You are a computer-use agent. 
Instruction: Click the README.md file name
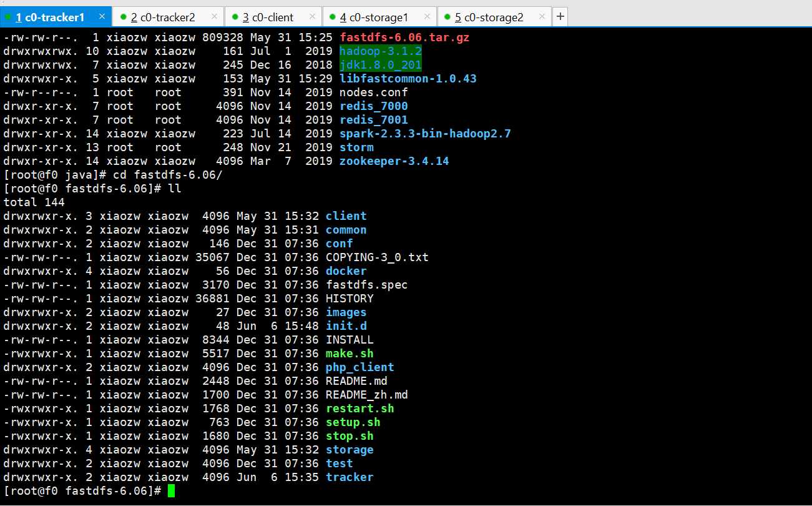pyautogui.click(x=356, y=381)
